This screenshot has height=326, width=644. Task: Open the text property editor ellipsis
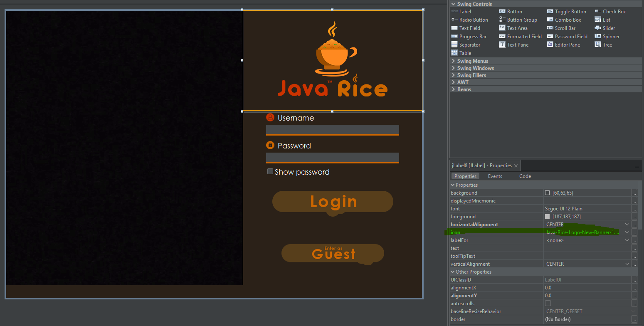pos(634,248)
